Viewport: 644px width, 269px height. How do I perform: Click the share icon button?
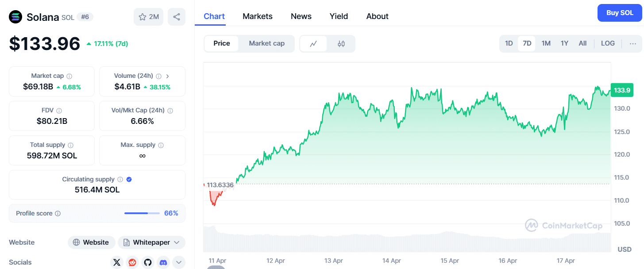pyautogui.click(x=177, y=17)
